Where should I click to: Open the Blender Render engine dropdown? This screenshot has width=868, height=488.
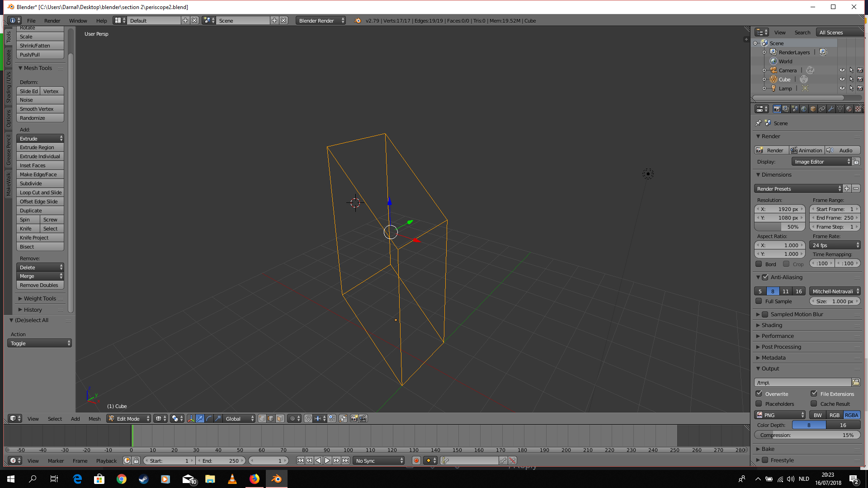tap(321, 20)
